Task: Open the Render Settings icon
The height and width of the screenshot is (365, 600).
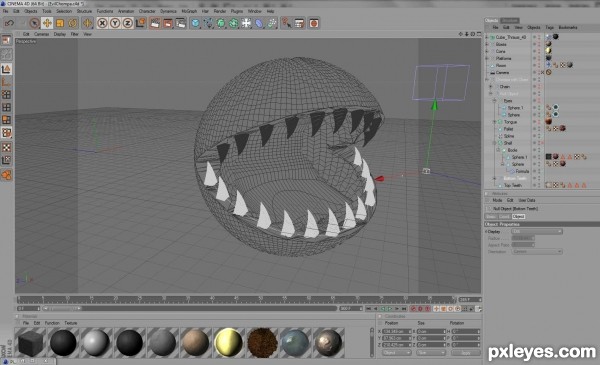Action: [x=181, y=23]
